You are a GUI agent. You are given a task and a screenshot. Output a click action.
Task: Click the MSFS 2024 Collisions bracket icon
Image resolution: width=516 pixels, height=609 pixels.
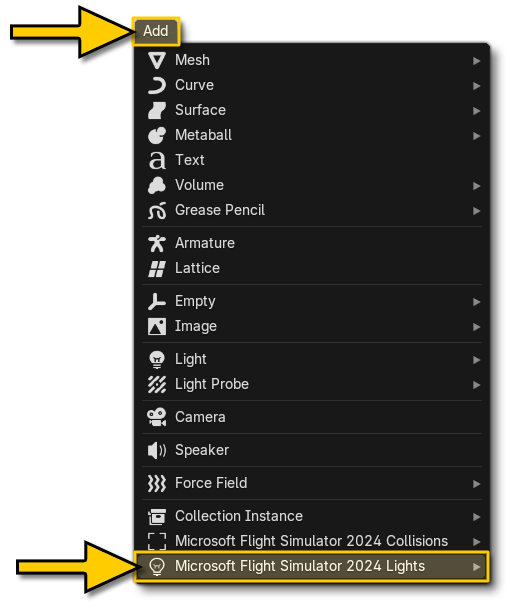click(x=157, y=541)
